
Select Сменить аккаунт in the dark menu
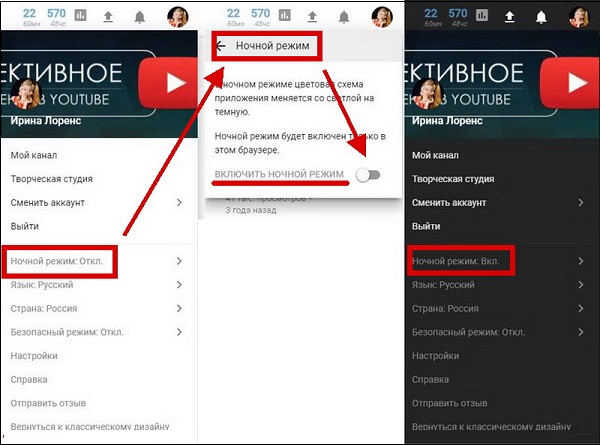tap(449, 203)
